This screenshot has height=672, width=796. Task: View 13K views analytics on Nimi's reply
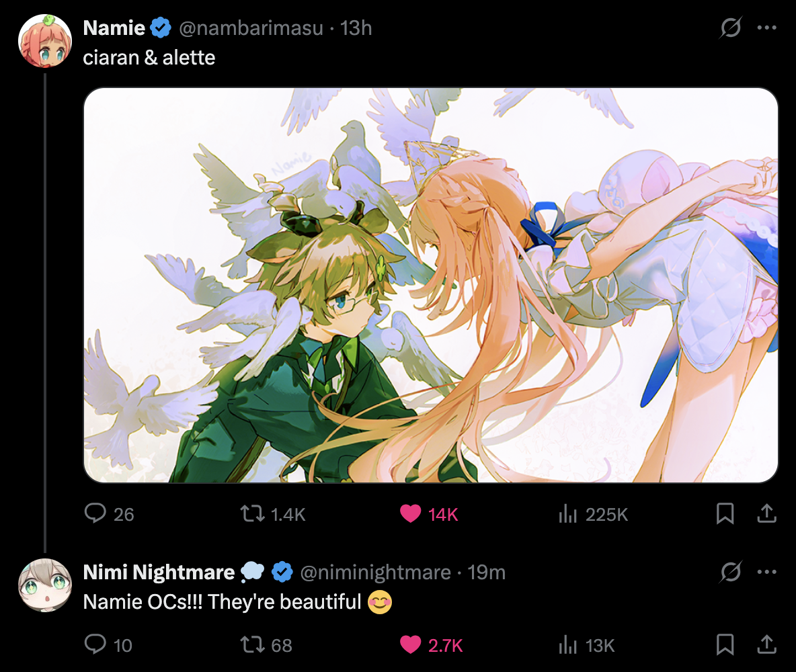586,644
